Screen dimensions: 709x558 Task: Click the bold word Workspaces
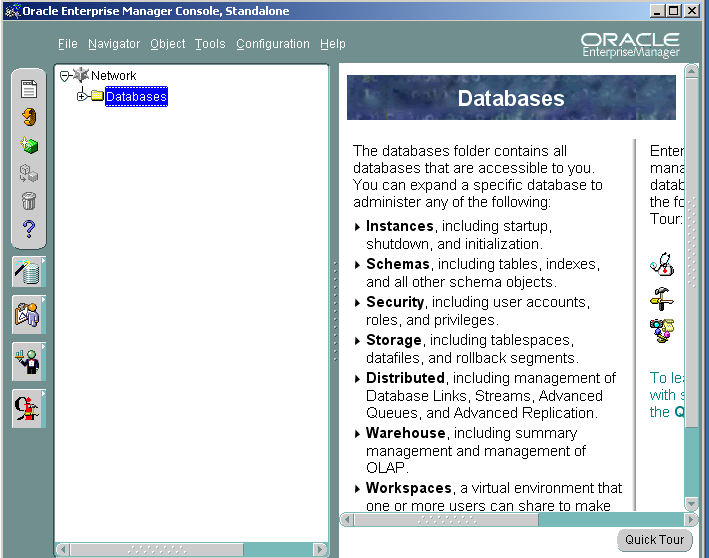tap(409, 488)
